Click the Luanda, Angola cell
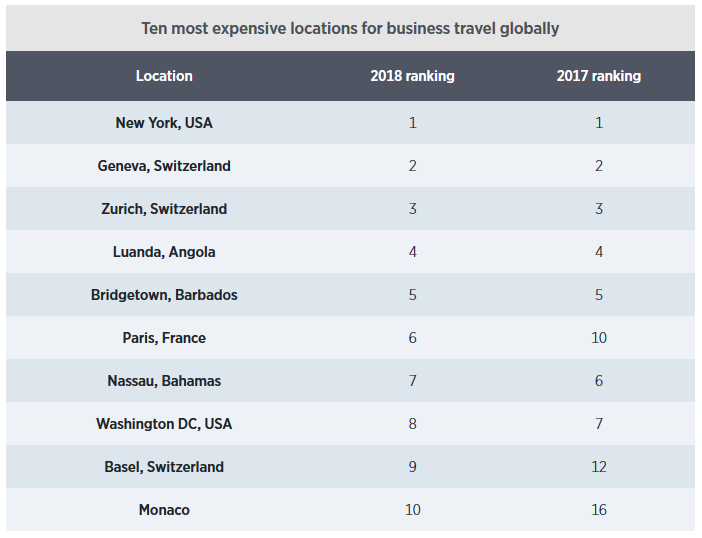702x538 pixels. 164,252
